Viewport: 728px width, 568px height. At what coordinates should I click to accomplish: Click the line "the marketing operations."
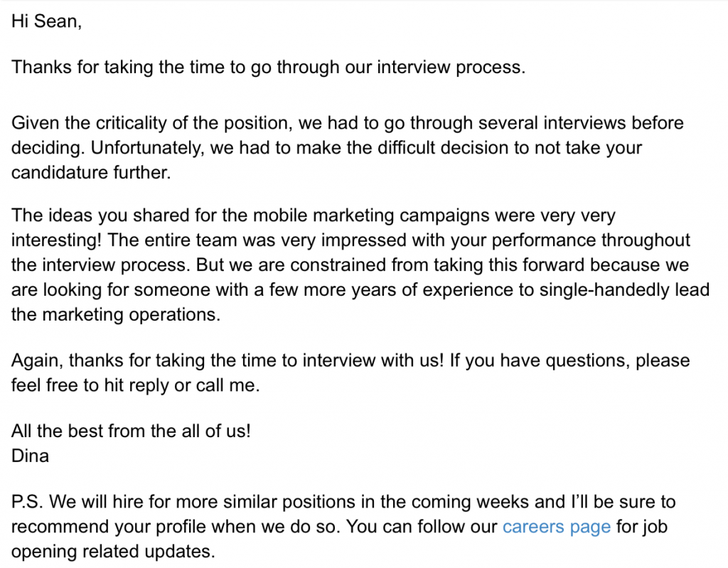[x=116, y=314]
